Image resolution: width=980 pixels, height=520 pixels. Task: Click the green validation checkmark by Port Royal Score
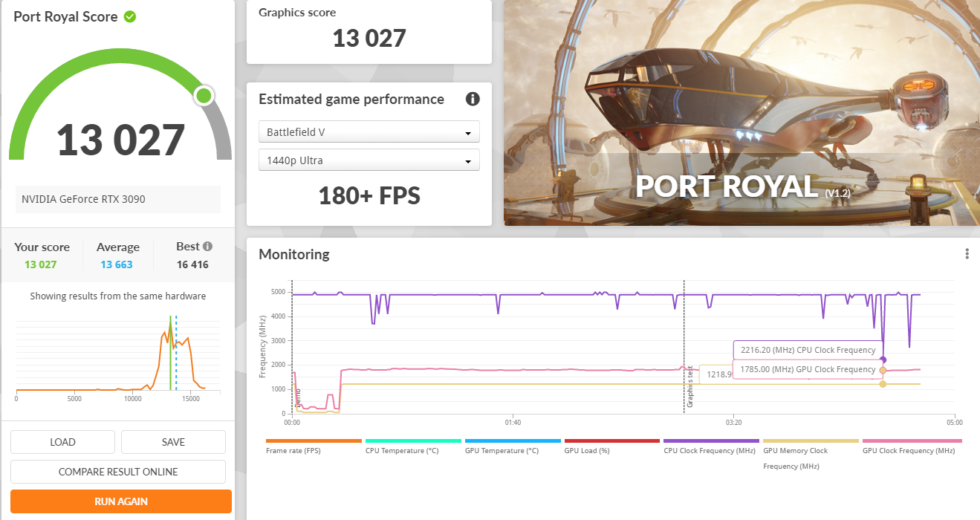(130, 16)
